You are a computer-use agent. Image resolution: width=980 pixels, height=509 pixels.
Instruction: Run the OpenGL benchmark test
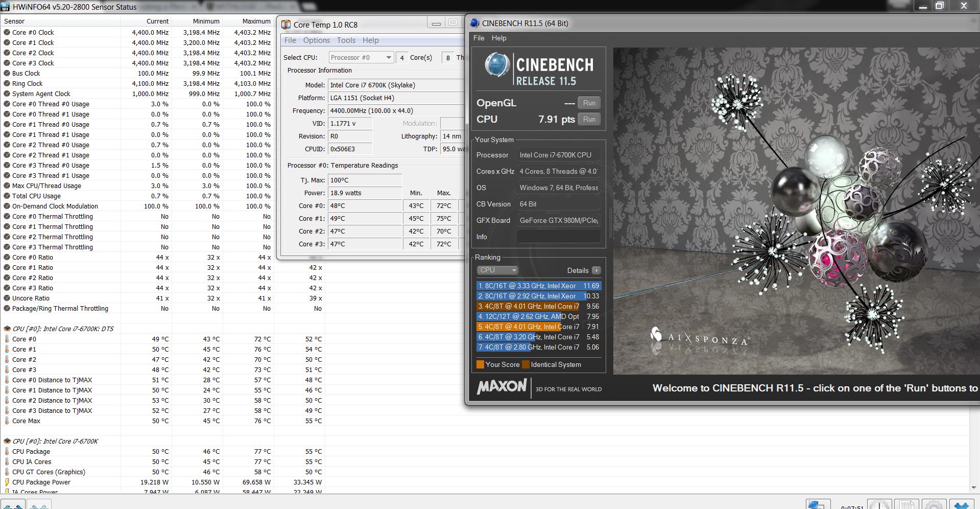(x=589, y=103)
